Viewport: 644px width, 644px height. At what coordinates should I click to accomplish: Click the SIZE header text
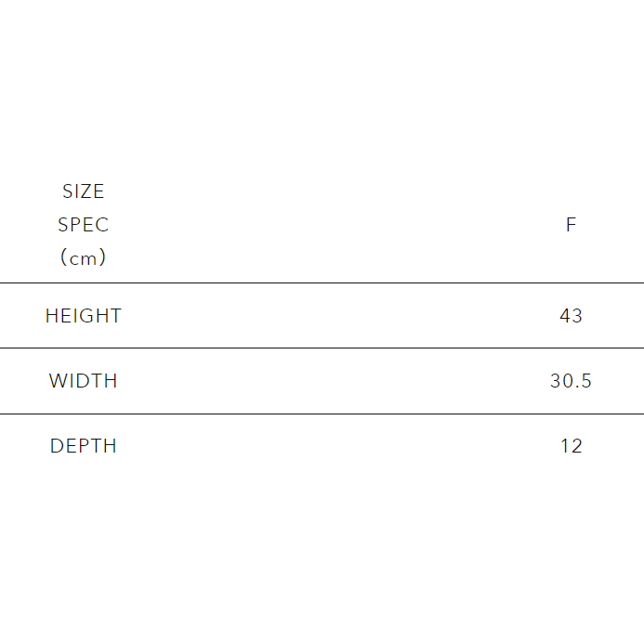[84, 191]
